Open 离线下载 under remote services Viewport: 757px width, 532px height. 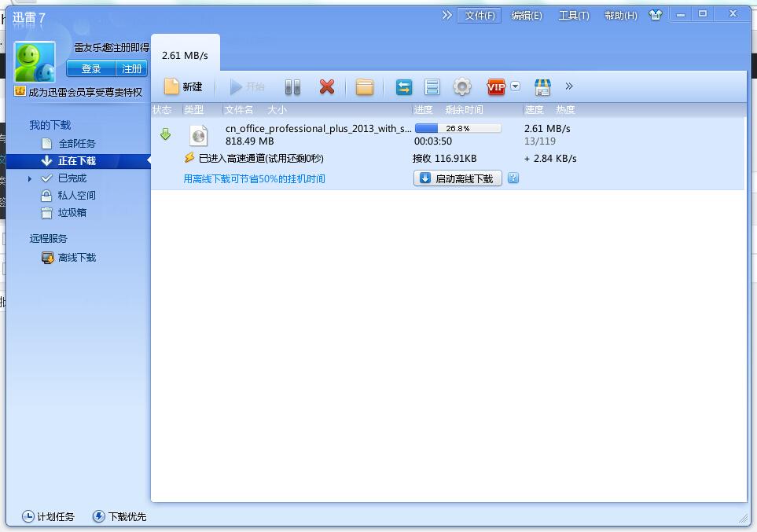click(77, 258)
